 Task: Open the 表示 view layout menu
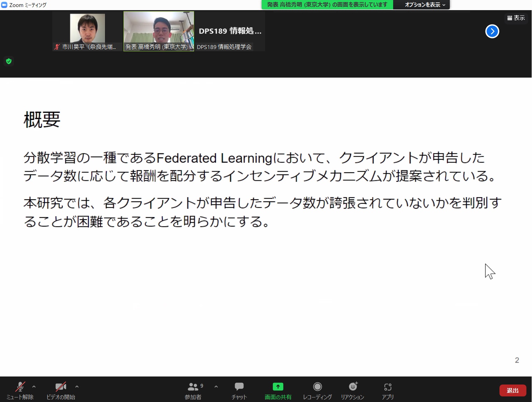point(516,18)
